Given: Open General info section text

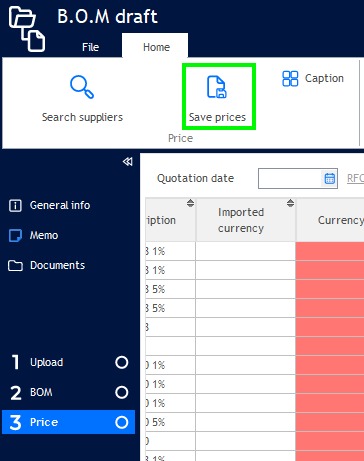Looking at the screenshot, I should [60, 205].
